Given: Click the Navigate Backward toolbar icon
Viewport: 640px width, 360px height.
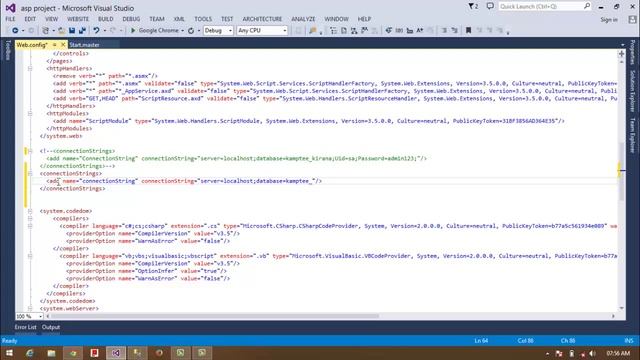Looking at the screenshot, I should click(15, 31).
